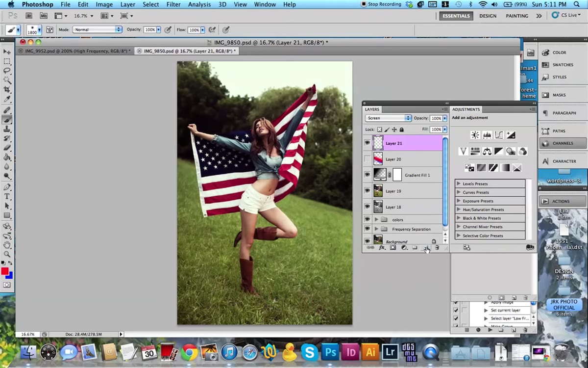Hide the Gradient Fill 1 layer
Viewport: 588px width, 368px height.
point(367,175)
